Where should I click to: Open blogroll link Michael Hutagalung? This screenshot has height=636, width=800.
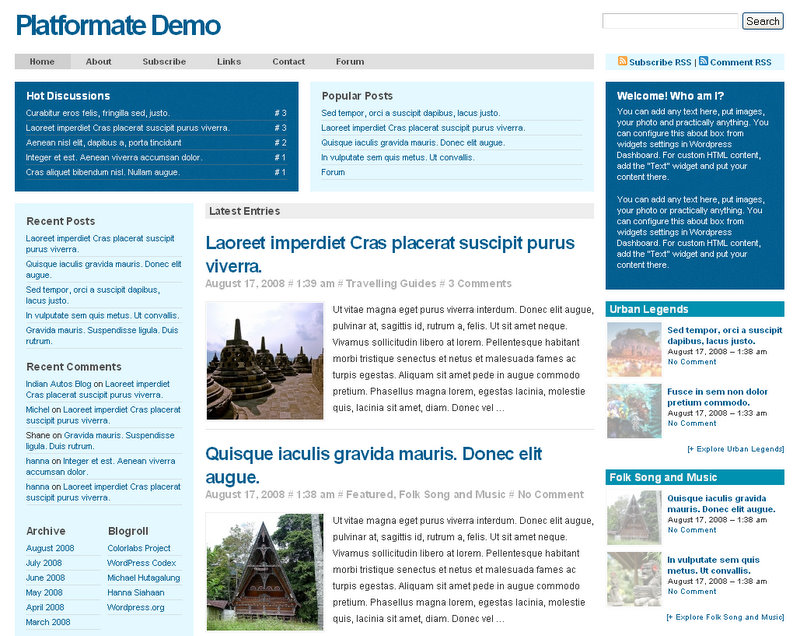pyautogui.click(x=143, y=578)
